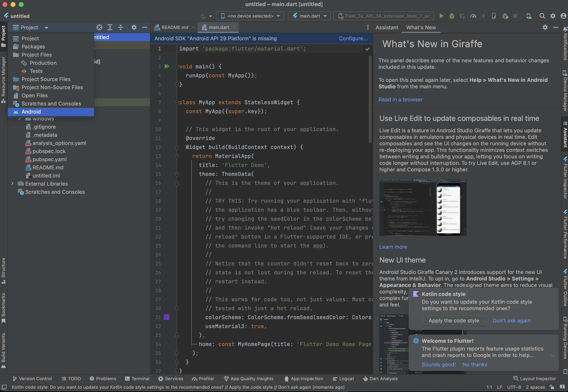This screenshot has width=568, height=392.
Task: Click the Debug bug icon in toolbar
Action: 451,16
